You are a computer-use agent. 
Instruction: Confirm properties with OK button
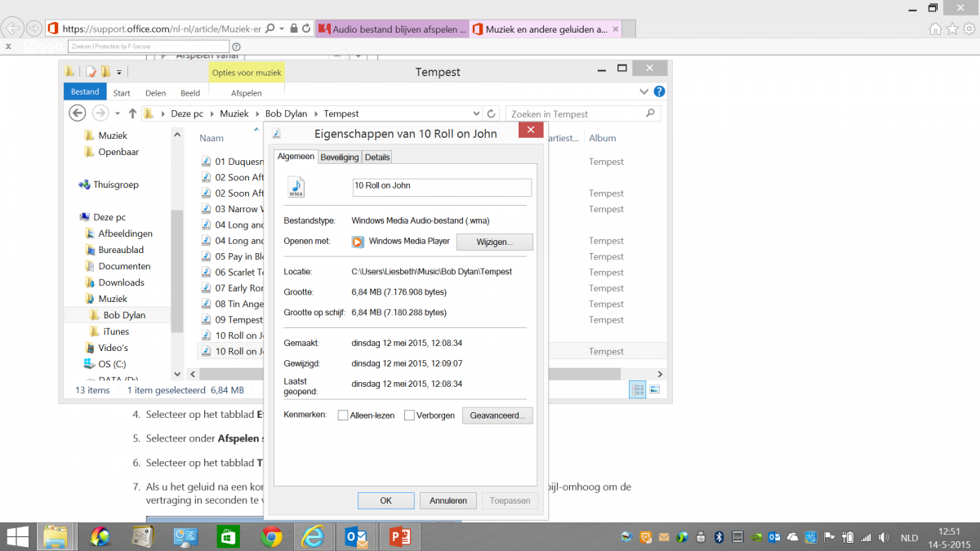coord(385,500)
